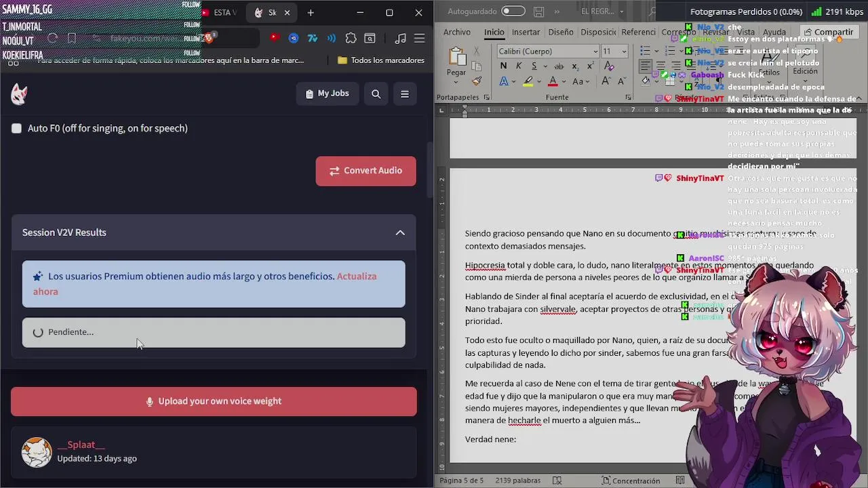Screen dimensions: 868x488
Task: Open the search icon on the FakeYou header
Action: coord(376,94)
